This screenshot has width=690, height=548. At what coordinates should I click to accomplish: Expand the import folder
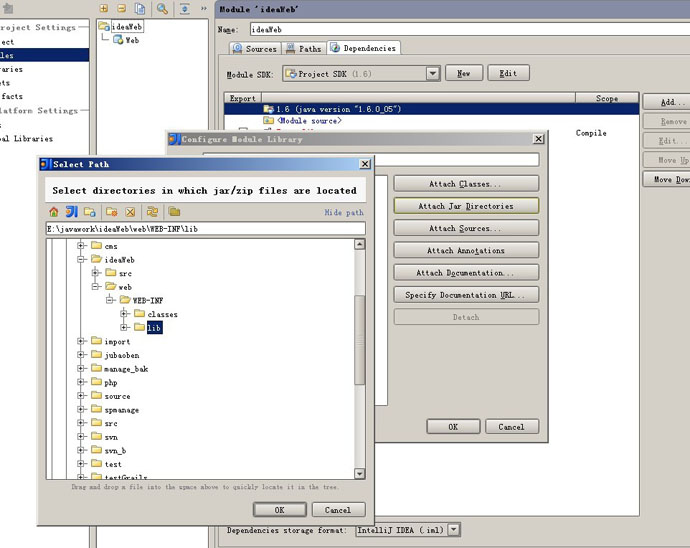pyautogui.click(x=81, y=341)
